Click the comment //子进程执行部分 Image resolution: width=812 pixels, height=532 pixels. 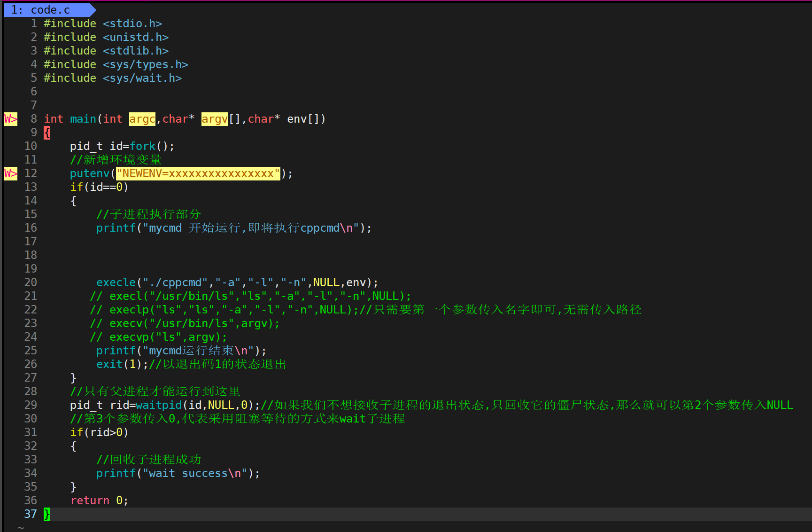[x=149, y=214]
